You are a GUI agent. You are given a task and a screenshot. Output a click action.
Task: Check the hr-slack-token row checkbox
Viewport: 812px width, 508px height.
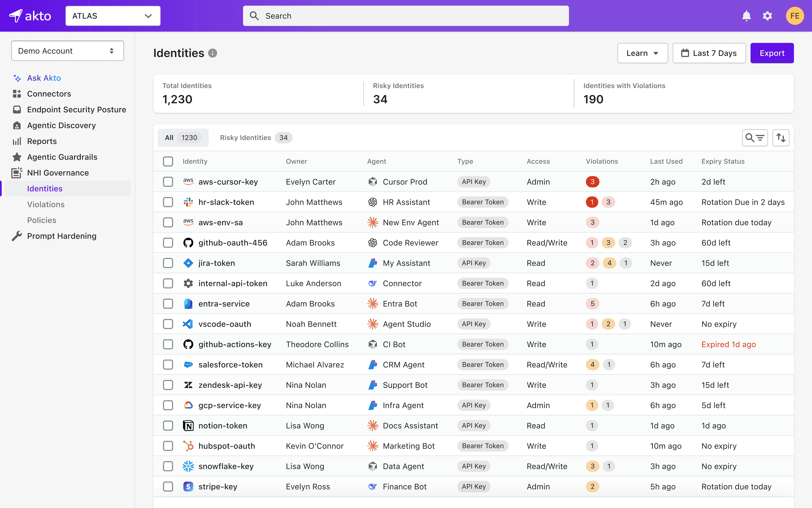pos(168,202)
